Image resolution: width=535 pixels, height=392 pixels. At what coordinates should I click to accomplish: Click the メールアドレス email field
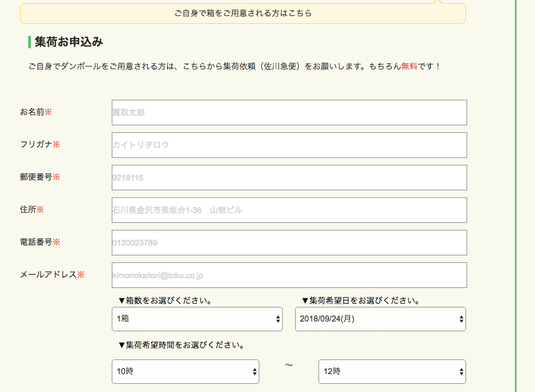pyautogui.click(x=289, y=275)
